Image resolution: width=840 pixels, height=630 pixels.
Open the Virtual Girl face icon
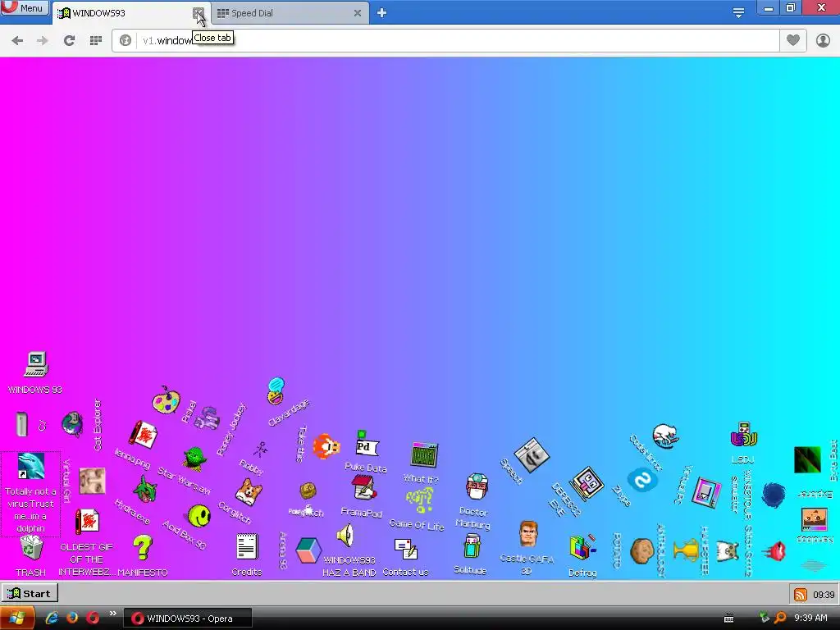(92, 481)
